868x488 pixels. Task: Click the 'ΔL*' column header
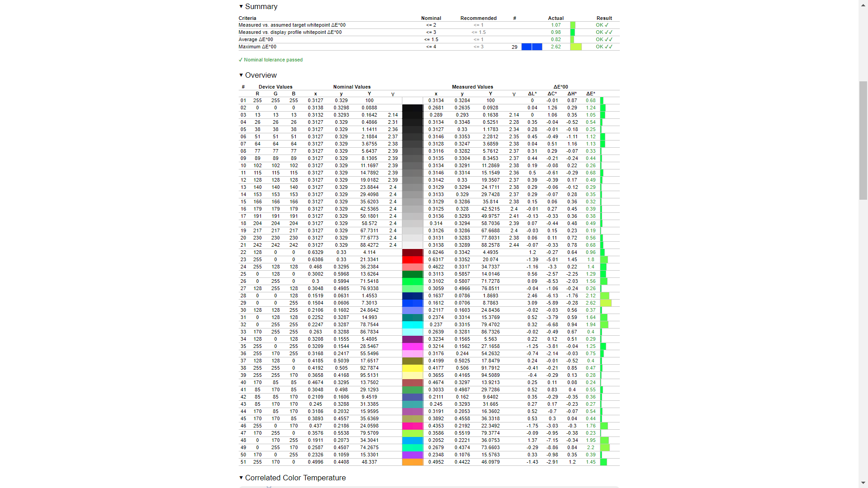pos(532,94)
